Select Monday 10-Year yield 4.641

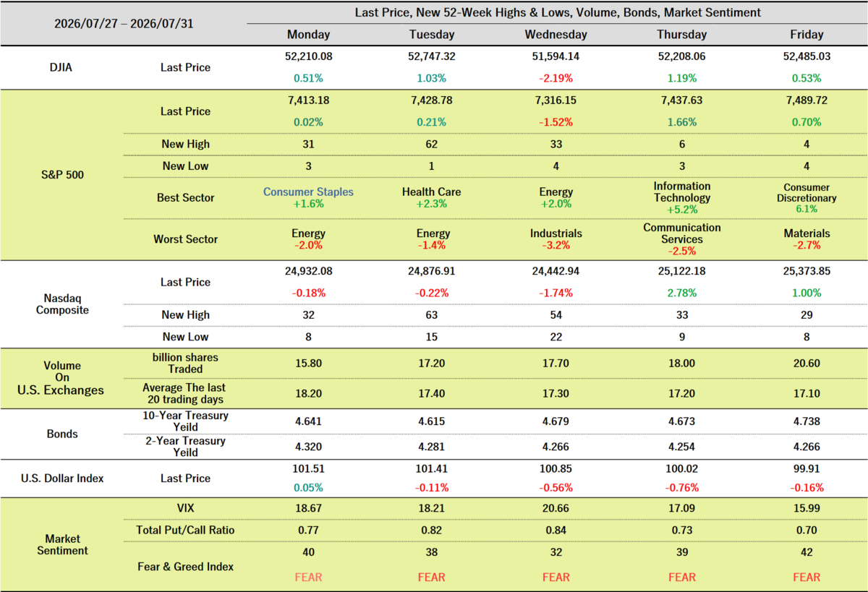coord(309,421)
